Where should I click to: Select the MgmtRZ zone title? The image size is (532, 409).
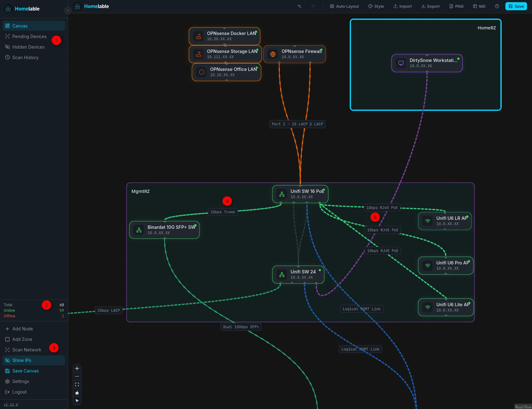click(x=141, y=191)
